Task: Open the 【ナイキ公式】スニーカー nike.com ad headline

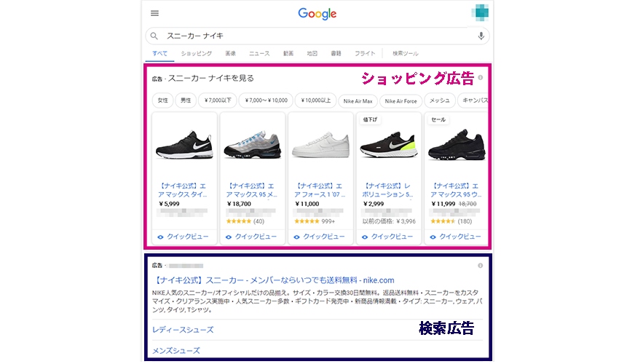Action: (273, 280)
